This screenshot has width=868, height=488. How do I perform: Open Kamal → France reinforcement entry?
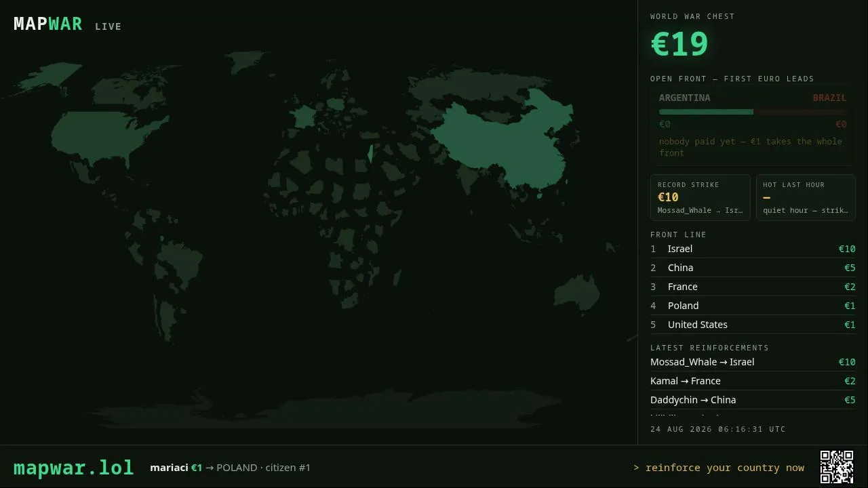pos(753,381)
